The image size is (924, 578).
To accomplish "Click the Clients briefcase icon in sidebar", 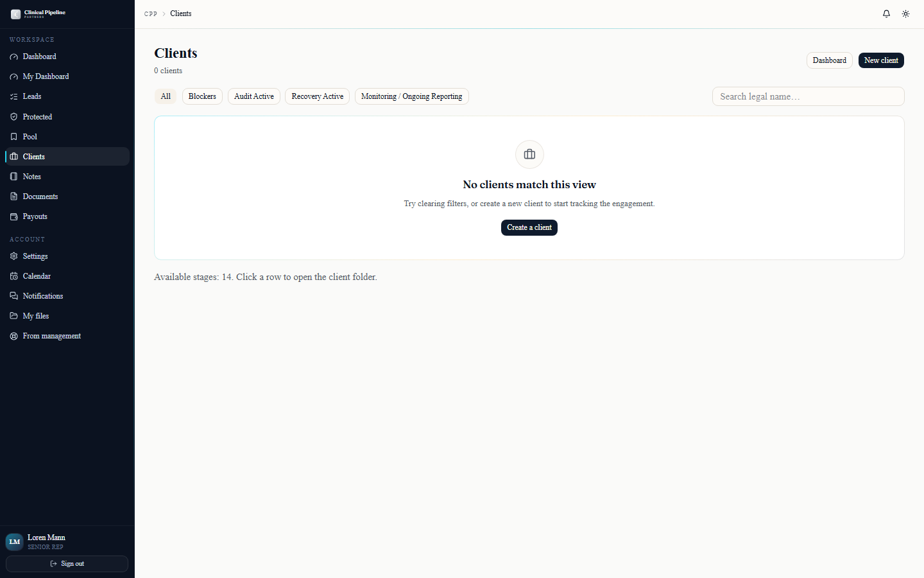I will (13, 157).
